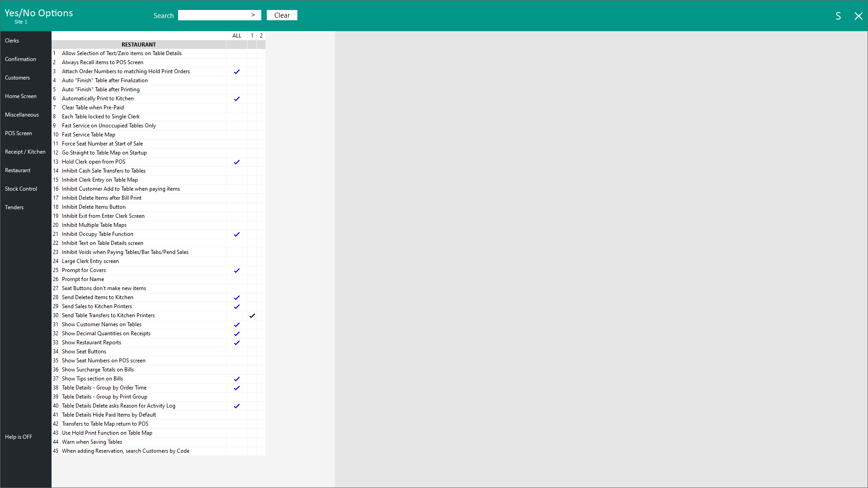
Task: Open Tenders options in sidebar
Action: pyautogui.click(x=14, y=207)
